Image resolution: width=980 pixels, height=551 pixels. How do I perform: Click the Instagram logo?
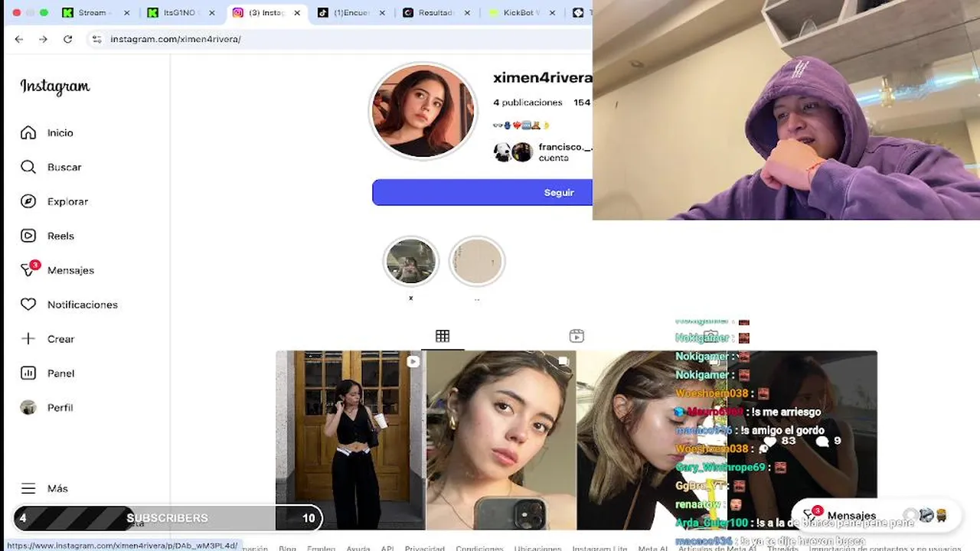tap(55, 86)
